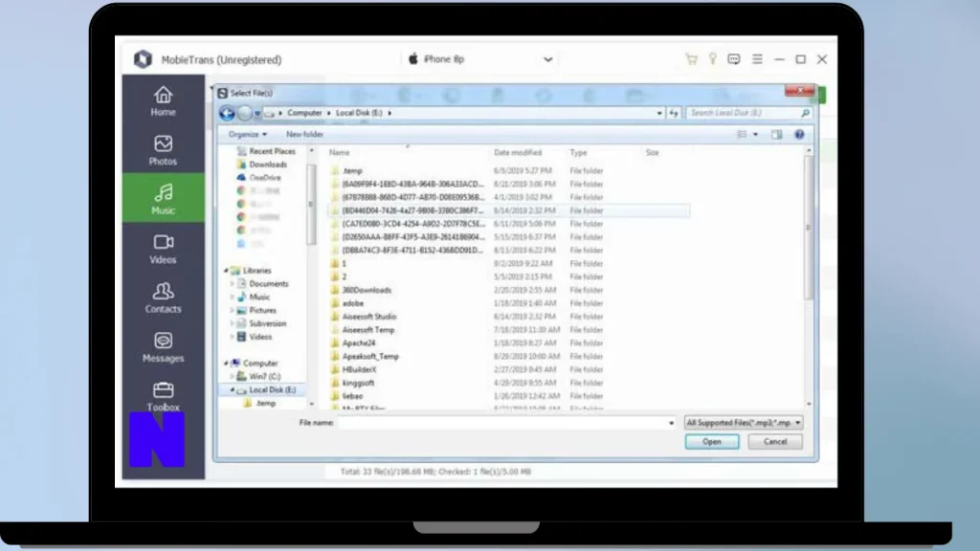980x551 pixels.
Task: Select Recent Places in navigation pane
Action: click(x=266, y=151)
